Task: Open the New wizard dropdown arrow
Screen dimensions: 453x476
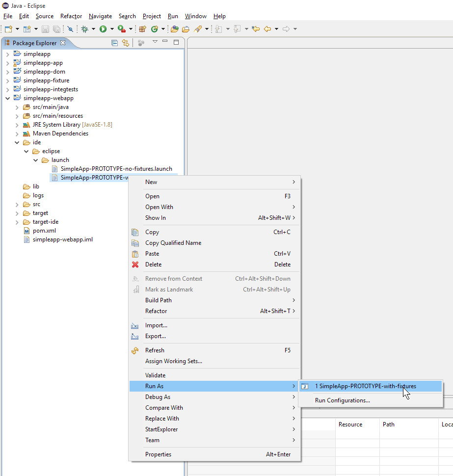Action: tap(17, 29)
